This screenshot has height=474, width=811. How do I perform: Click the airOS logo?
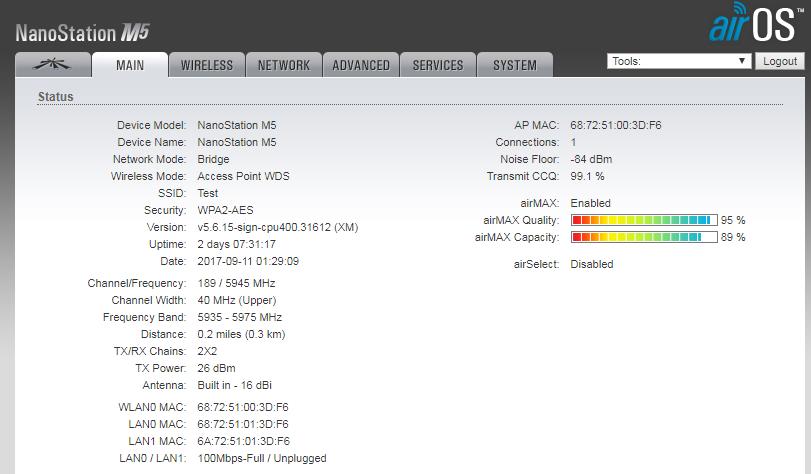tap(751, 23)
